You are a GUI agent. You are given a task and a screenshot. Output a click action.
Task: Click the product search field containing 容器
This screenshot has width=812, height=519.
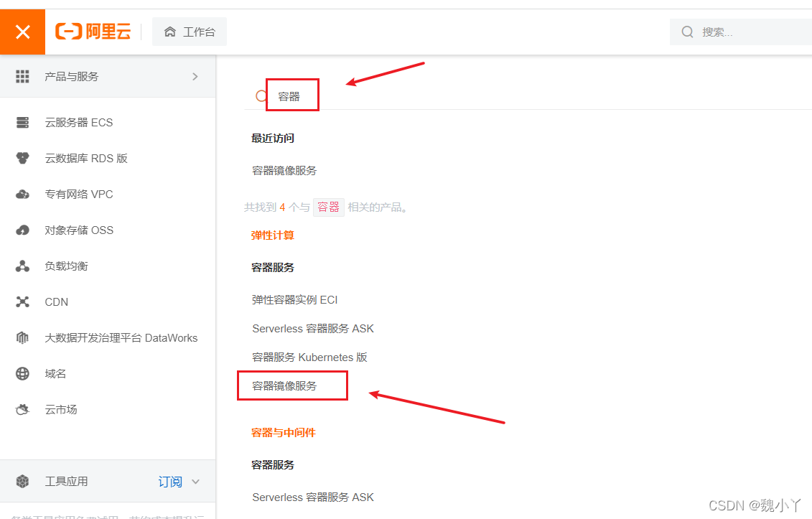click(528, 96)
